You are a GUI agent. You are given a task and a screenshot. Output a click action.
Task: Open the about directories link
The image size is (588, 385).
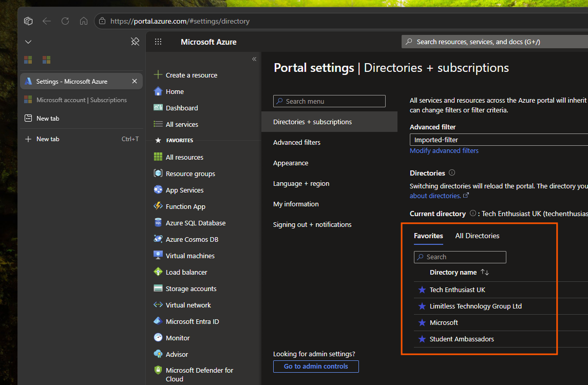[x=439, y=196]
